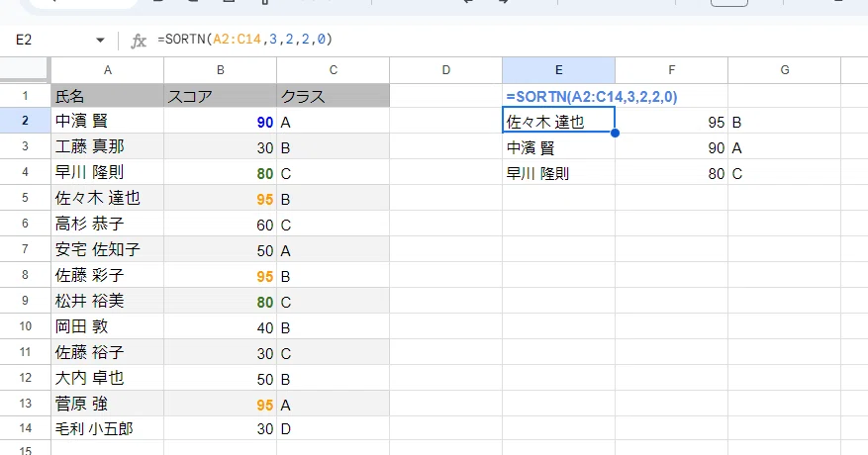The width and height of the screenshot is (868, 455).
Task: Click result score 90 in column F
Action: pos(671,147)
